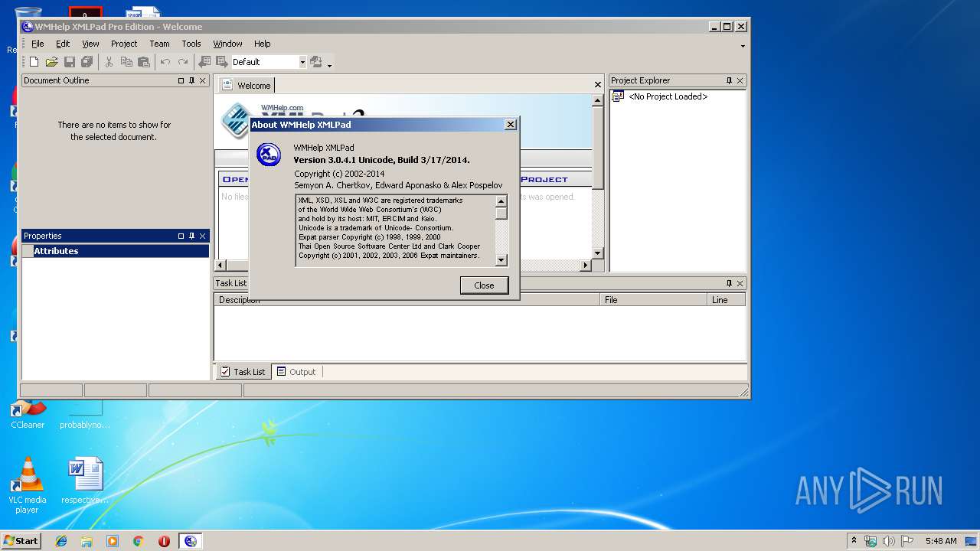Click Welcome page scroll left arrow
Image resolution: width=980 pixels, height=551 pixels.
220,266
